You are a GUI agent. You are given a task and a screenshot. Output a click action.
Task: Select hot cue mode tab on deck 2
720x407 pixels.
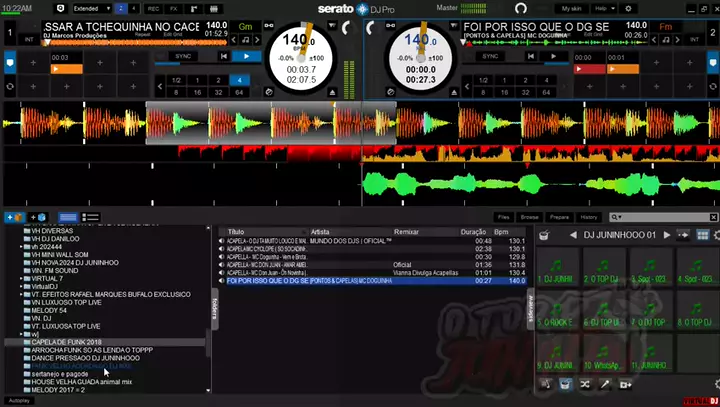[713, 62]
